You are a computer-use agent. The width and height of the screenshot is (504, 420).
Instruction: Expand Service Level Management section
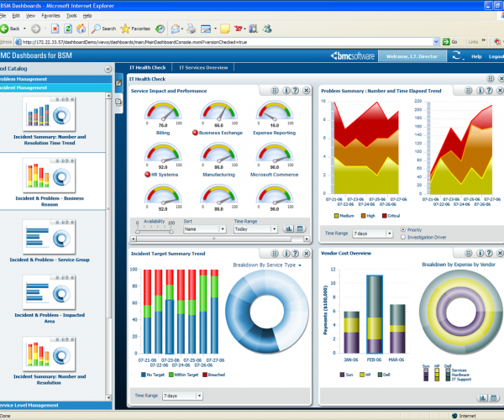point(56,405)
